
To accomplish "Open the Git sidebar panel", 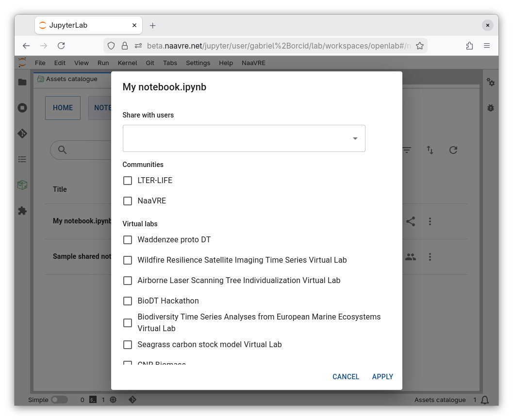I will (x=22, y=134).
